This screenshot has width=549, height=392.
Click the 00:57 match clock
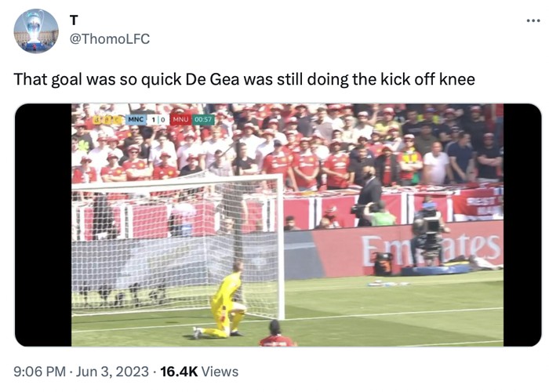tap(203, 120)
